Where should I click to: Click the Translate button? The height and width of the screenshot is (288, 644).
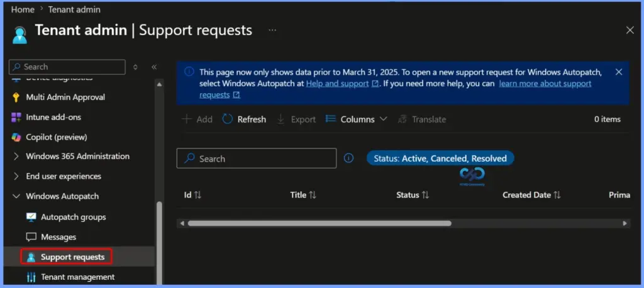(x=422, y=119)
